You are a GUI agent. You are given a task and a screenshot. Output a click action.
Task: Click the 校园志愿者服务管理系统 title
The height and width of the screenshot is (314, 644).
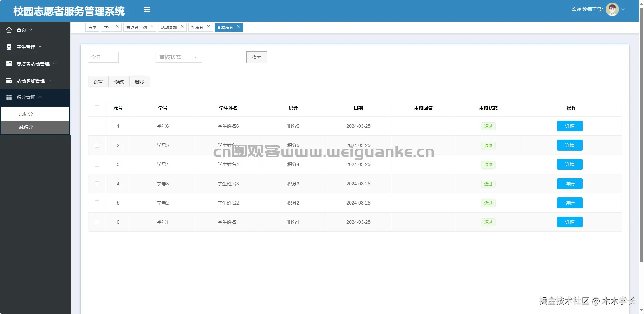69,11
